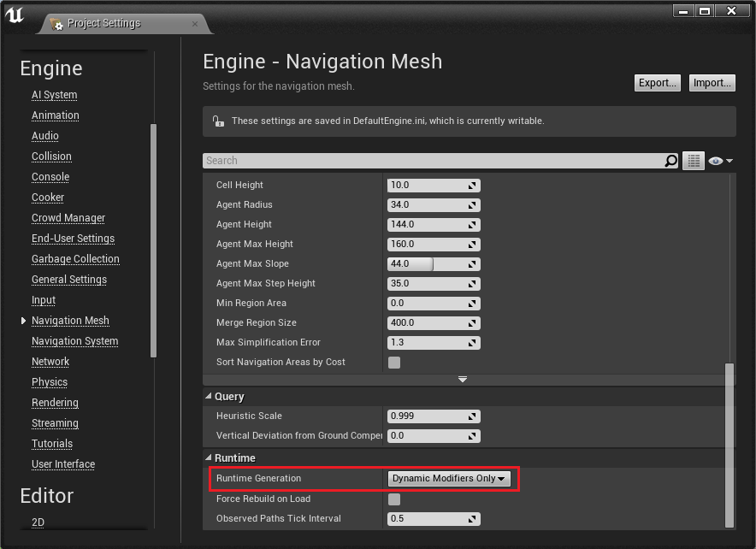Open Cooker settings

[48, 198]
